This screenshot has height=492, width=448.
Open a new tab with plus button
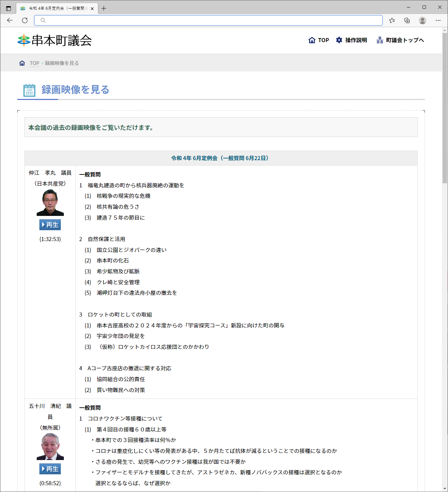(104, 9)
